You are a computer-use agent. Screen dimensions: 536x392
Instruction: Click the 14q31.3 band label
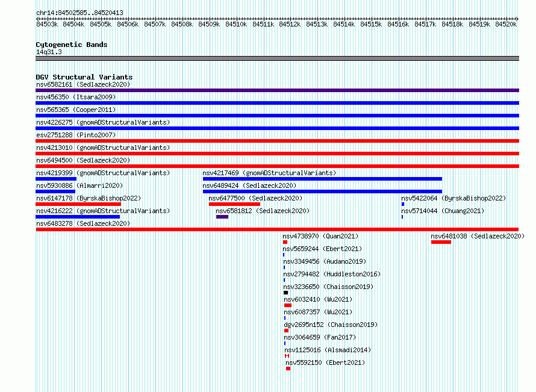point(49,52)
